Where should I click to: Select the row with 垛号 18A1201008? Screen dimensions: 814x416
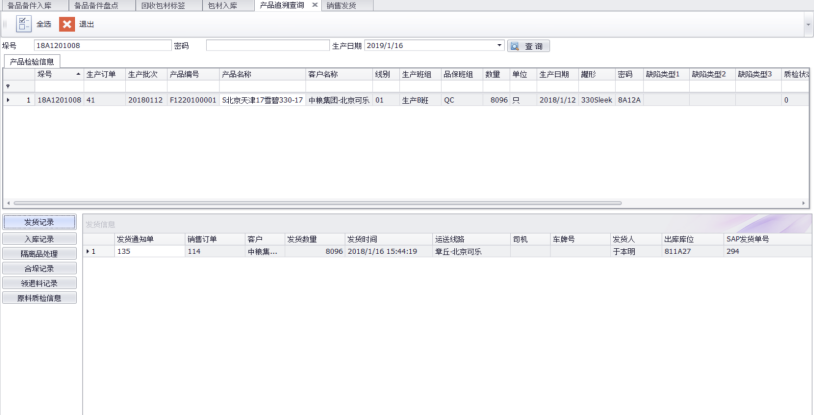tap(59, 100)
